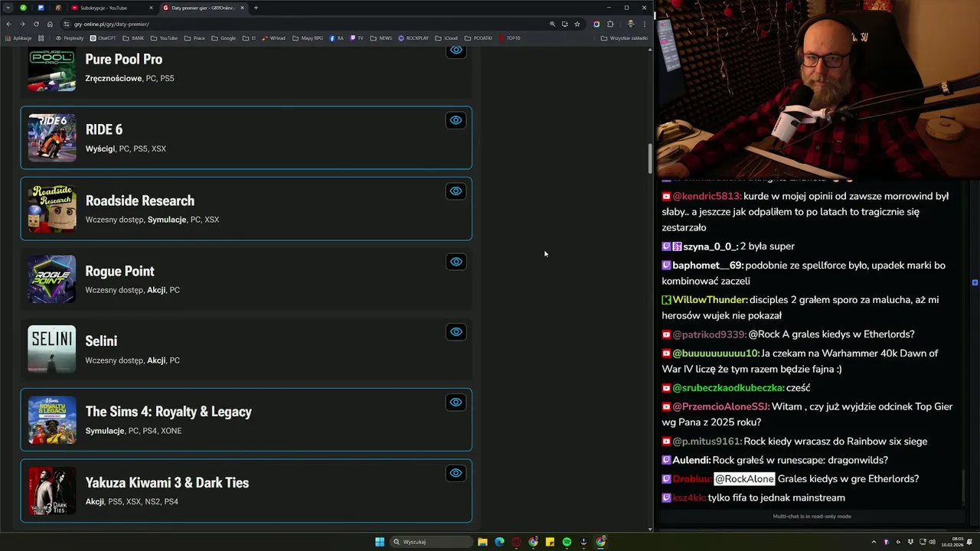Show hidden system tray icons
Viewport: 980px width, 551px height.
874,542
